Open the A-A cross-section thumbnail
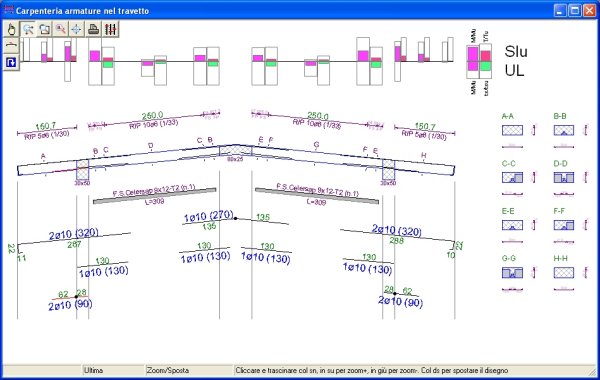Viewport: 600px width, 380px height. 512,130
